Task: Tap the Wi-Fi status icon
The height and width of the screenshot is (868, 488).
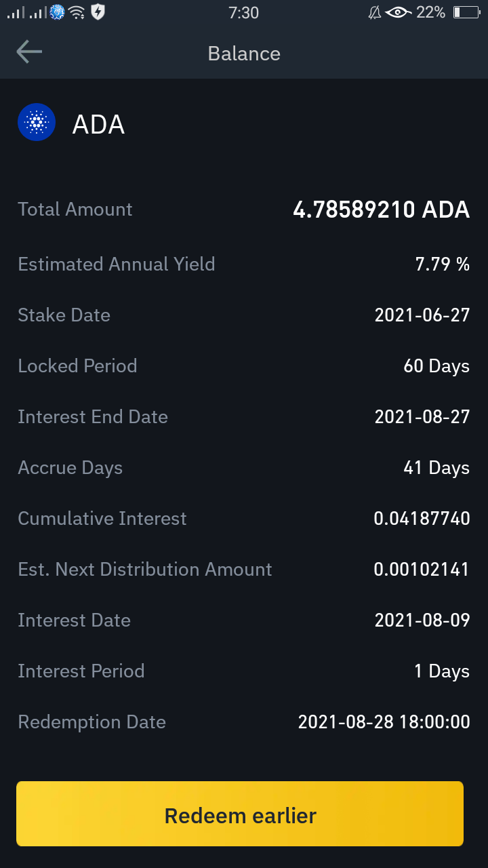Action: (x=77, y=12)
